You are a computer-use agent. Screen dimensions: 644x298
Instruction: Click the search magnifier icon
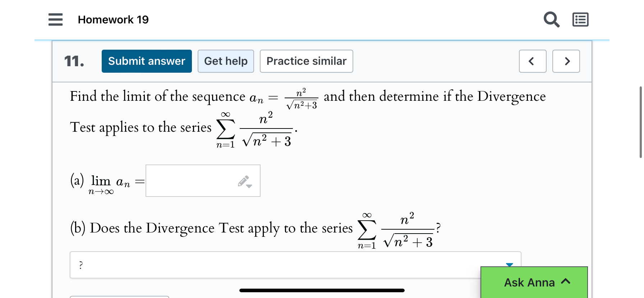click(x=551, y=19)
